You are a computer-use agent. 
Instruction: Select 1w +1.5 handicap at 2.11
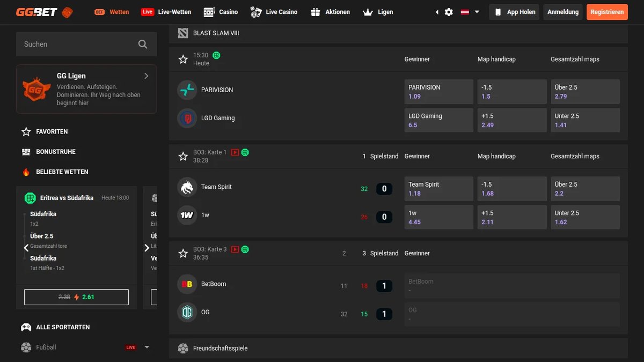pyautogui.click(x=512, y=217)
